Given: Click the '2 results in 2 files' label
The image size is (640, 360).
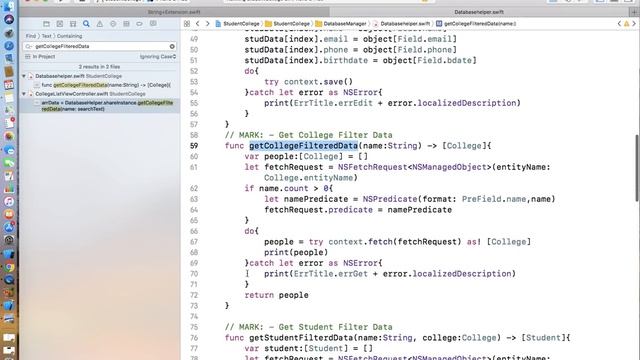Looking at the screenshot, I should (99, 67).
